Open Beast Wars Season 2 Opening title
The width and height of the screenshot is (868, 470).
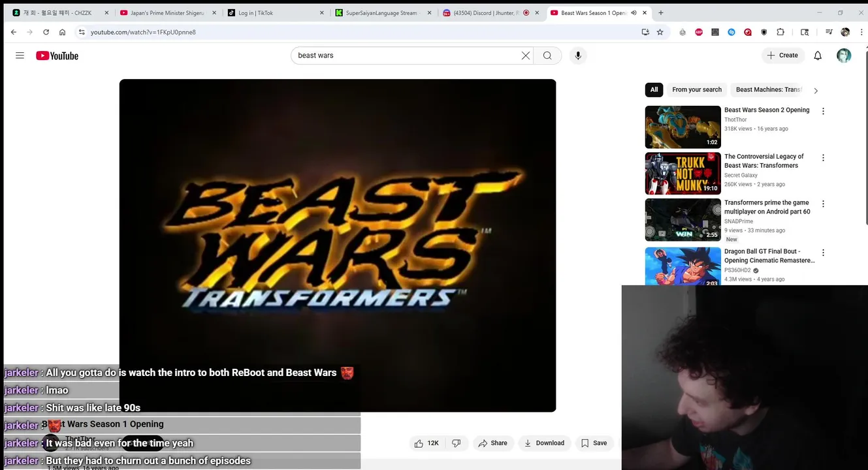coord(767,110)
